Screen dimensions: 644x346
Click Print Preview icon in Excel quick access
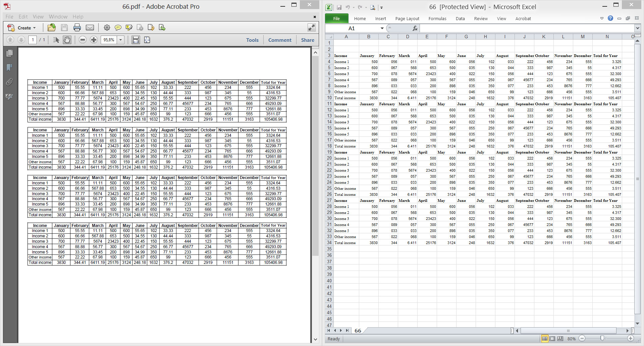click(373, 7)
